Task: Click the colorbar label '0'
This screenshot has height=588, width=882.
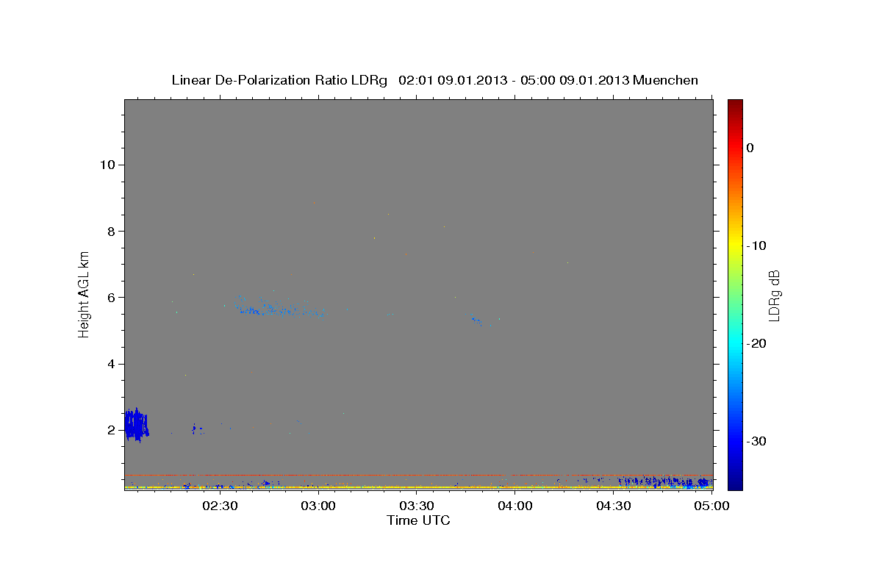Action: click(x=750, y=148)
